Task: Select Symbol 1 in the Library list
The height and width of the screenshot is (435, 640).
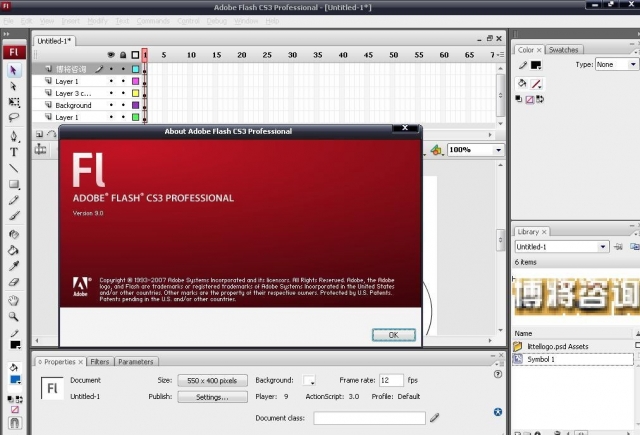Action: 573,359
